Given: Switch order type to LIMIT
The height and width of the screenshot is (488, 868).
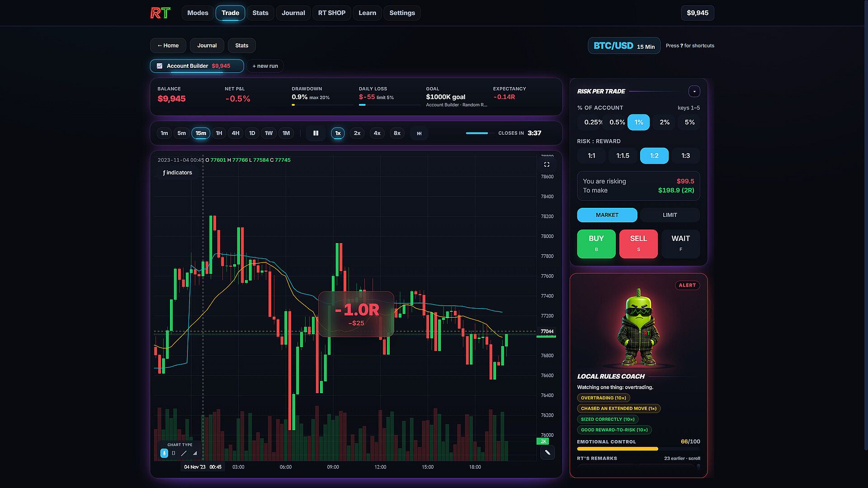Looking at the screenshot, I should tap(670, 215).
